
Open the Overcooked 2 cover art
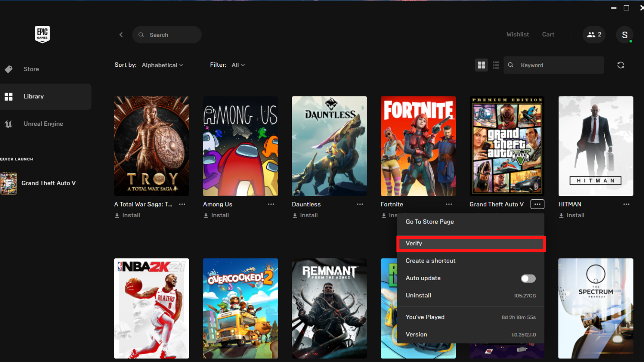(x=240, y=308)
